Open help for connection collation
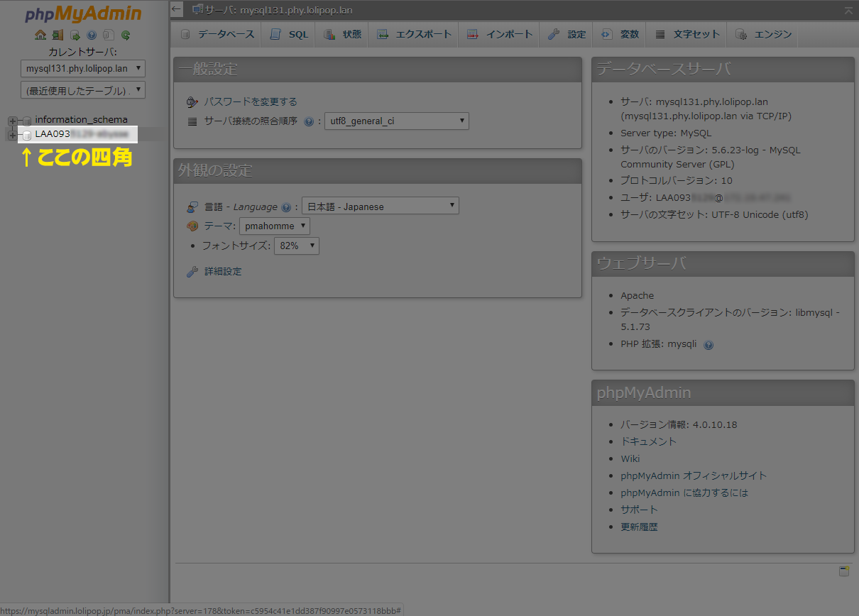The image size is (859, 616). pos(309,121)
